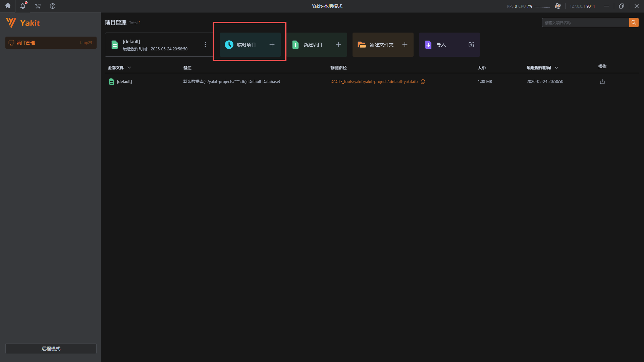This screenshot has width=644, height=362.
Task: Click the D:\CTF_tools storage path link
Action: (374, 82)
